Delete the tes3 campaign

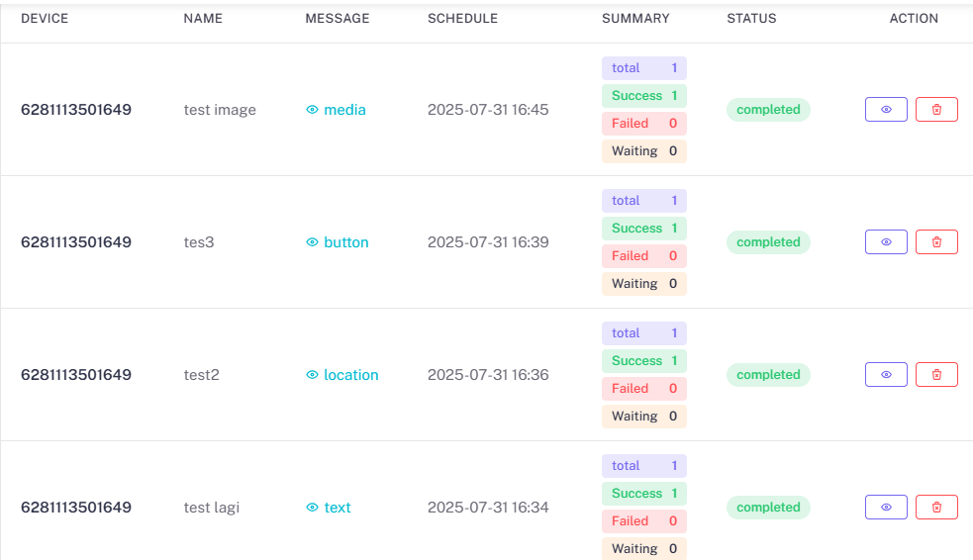(936, 242)
